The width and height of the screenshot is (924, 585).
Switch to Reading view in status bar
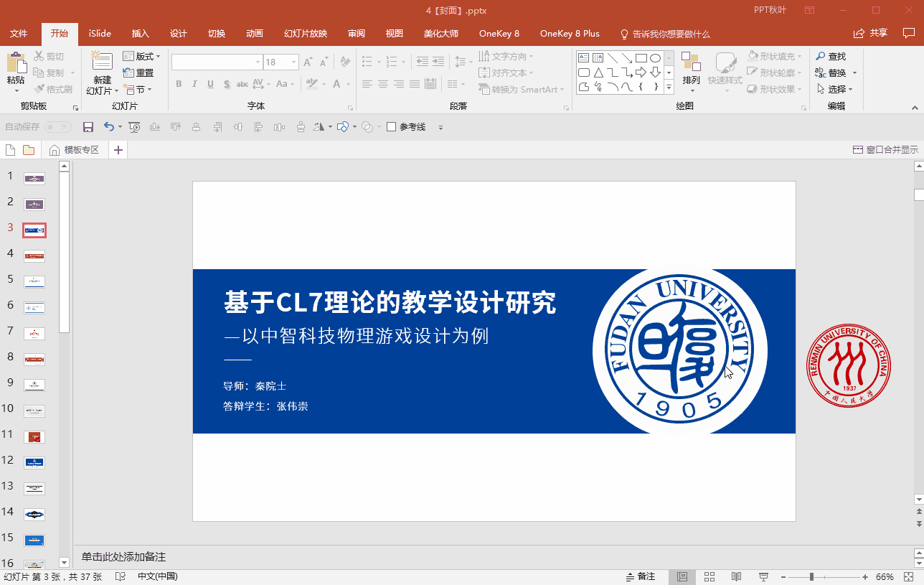(x=736, y=577)
